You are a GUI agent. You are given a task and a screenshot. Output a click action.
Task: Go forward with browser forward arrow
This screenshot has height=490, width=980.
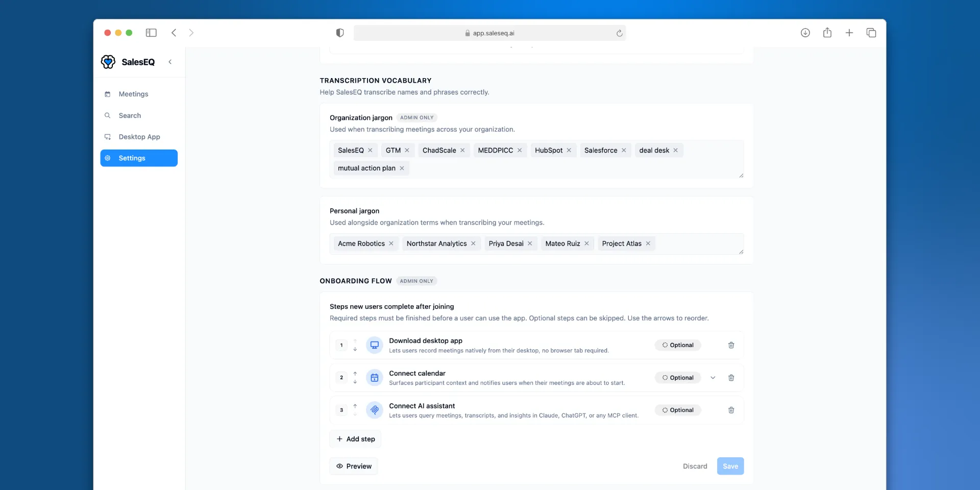click(x=191, y=33)
